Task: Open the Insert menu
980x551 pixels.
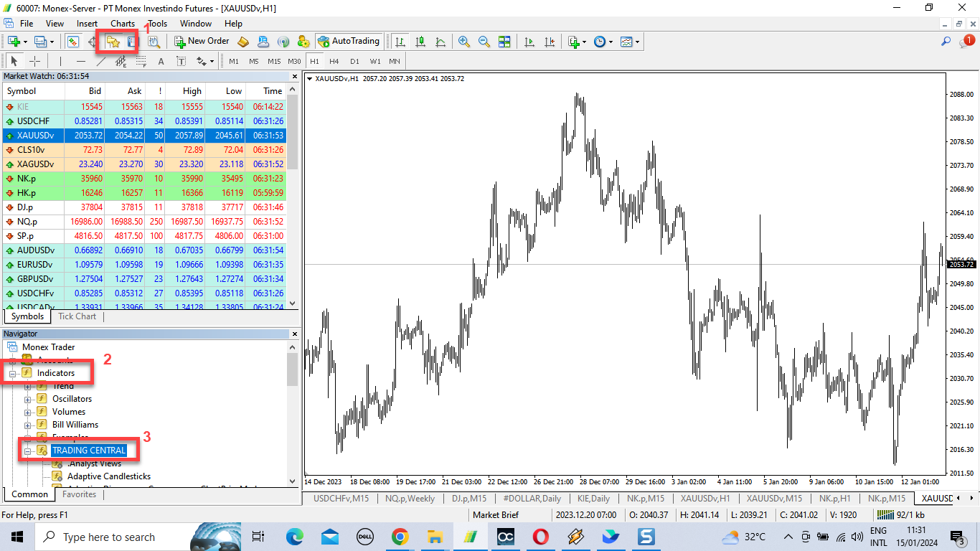Action: click(87, 23)
